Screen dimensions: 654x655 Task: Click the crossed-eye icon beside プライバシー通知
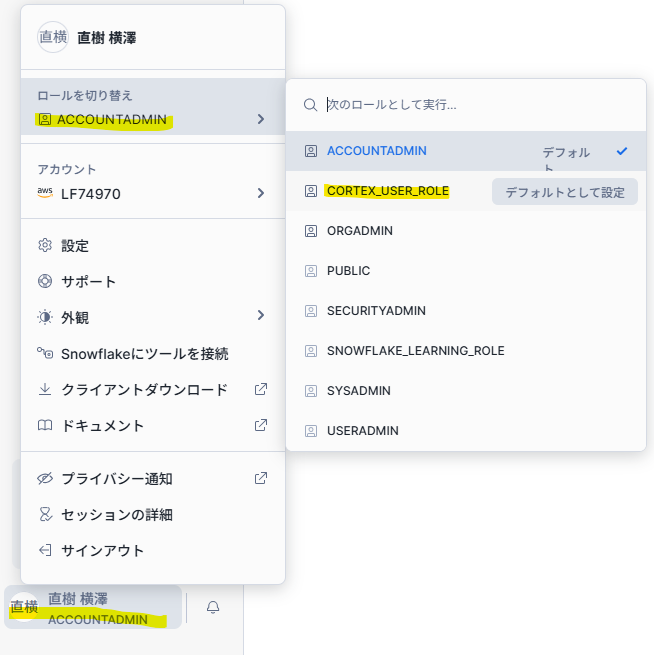(45, 478)
